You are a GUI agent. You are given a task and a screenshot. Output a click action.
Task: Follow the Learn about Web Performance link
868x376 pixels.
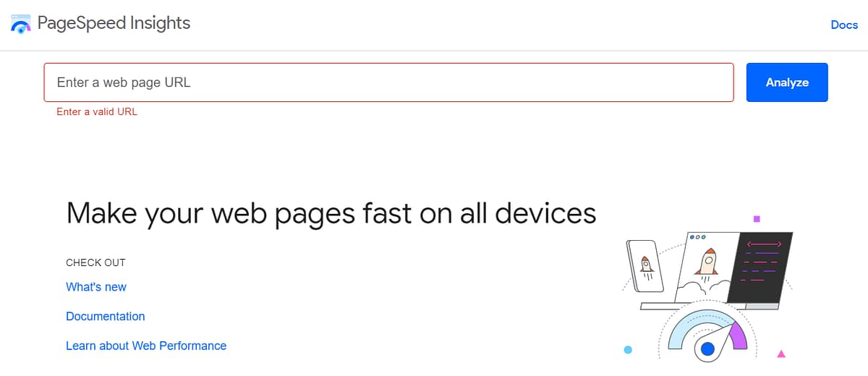click(x=146, y=346)
